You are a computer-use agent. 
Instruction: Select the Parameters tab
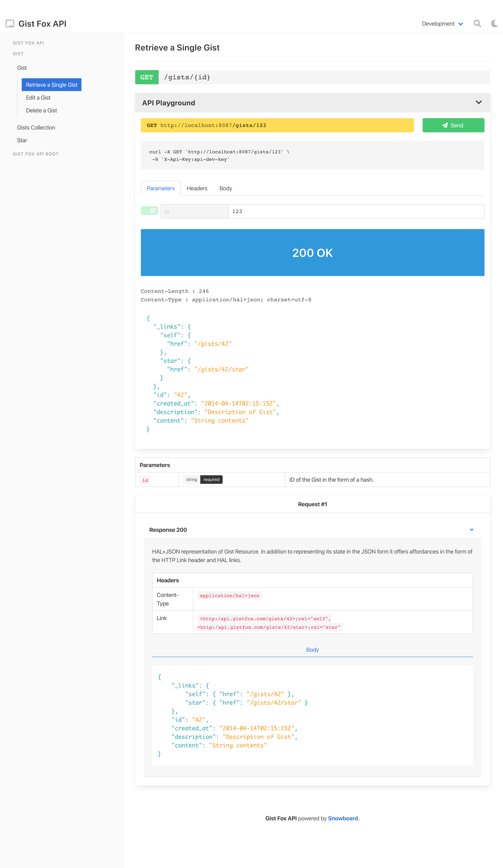(161, 188)
